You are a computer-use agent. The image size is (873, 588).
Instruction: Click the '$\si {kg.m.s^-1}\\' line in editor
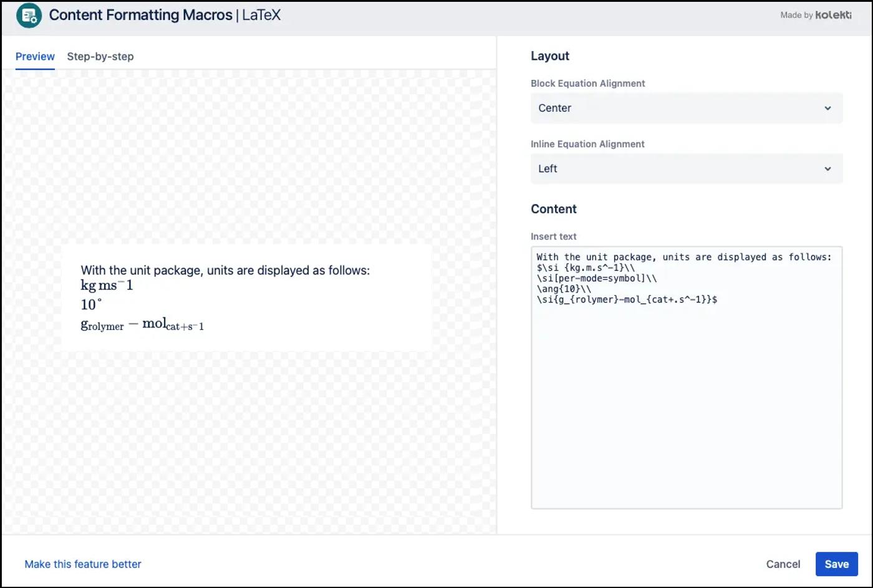tap(586, 267)
